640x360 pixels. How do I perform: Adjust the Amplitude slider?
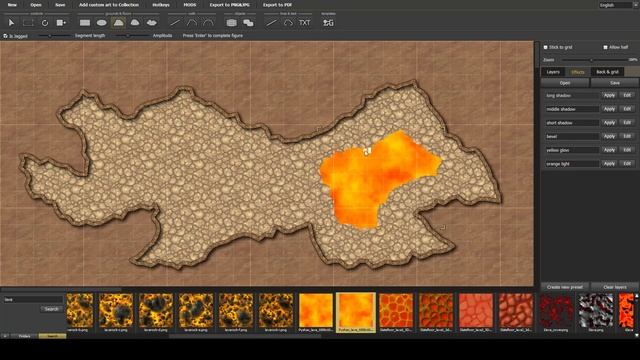pos(133,36)
